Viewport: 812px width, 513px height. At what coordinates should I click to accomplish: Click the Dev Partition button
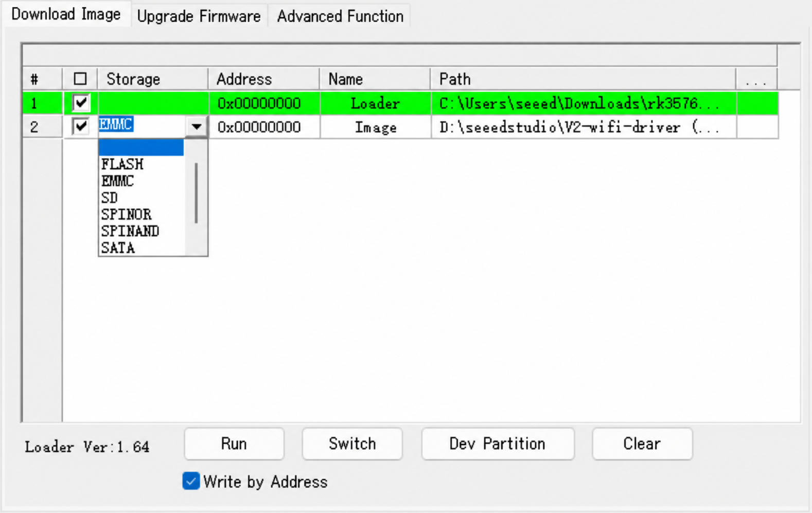pos(498,444)
